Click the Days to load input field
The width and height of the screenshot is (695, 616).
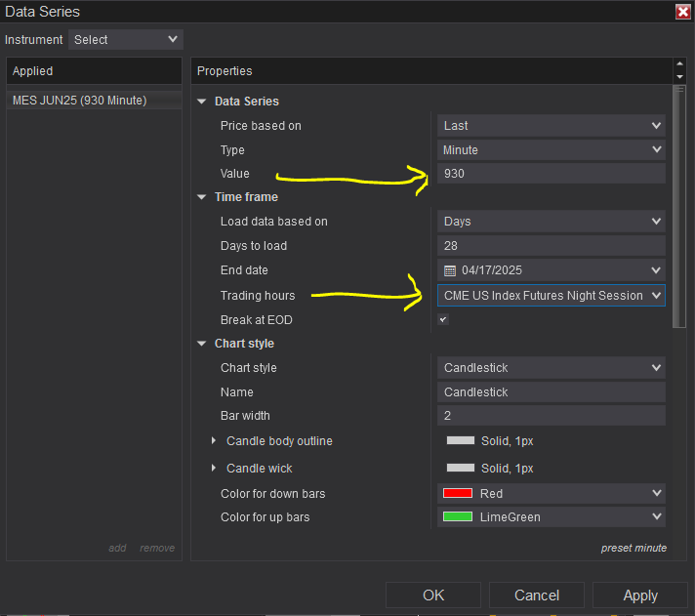(x=552, y=246)
